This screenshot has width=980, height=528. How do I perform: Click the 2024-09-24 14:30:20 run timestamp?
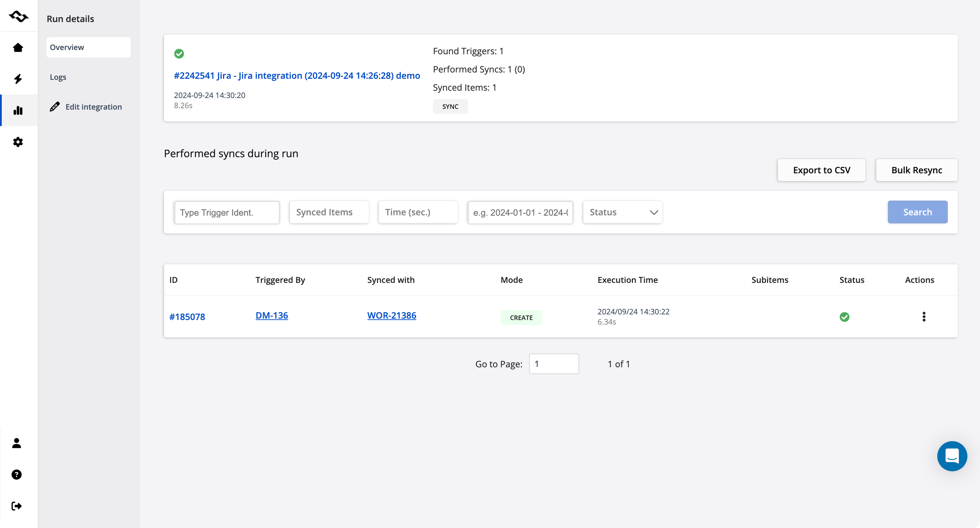click(209, 96)
